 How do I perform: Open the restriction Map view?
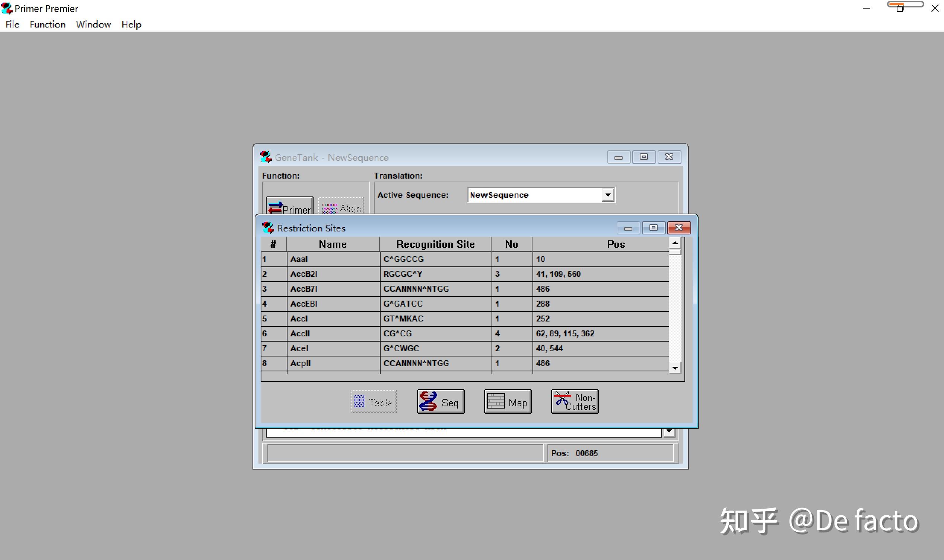tap(508, 401)
